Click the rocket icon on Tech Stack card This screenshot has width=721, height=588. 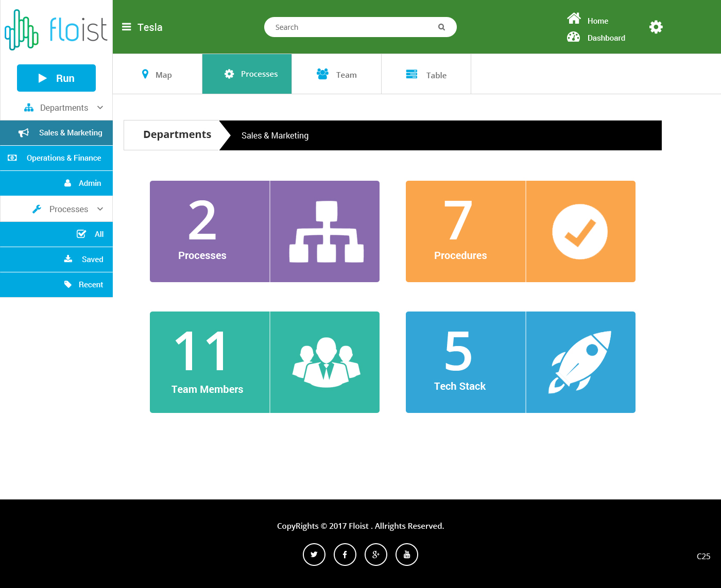pos(580,362)
